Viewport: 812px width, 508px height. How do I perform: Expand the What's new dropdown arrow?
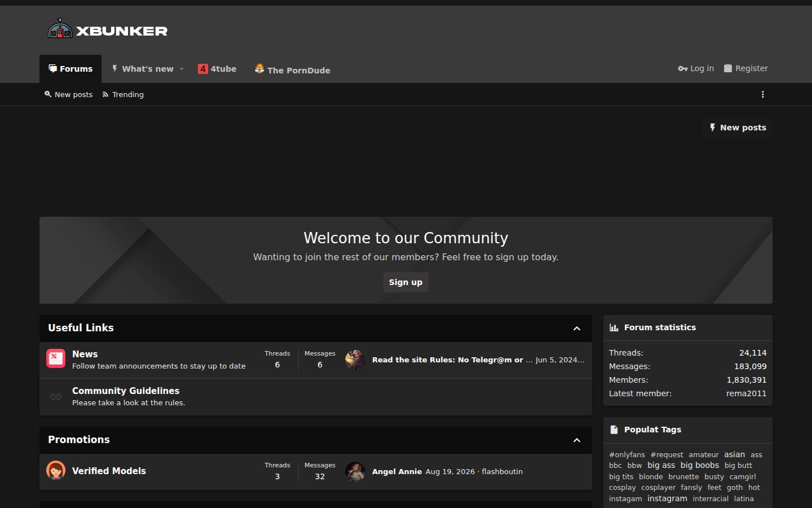182,69
